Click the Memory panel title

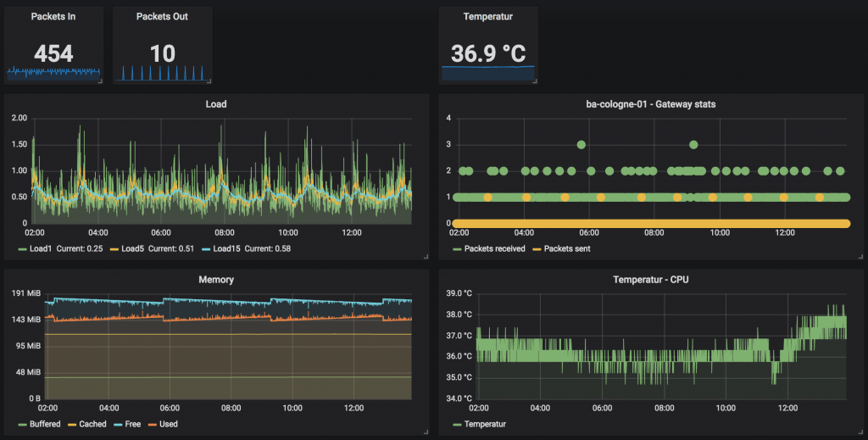(x=216, y=279)
